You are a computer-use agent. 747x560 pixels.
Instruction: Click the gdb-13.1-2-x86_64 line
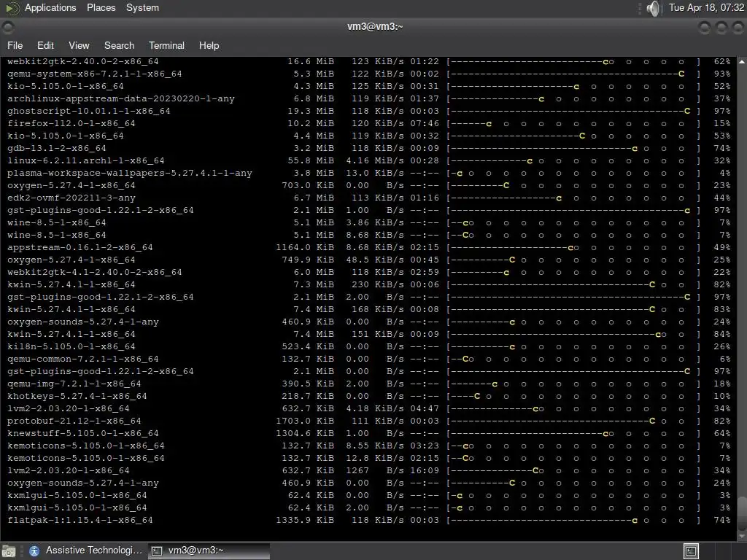pyautogui.click(x=368, y=148)
